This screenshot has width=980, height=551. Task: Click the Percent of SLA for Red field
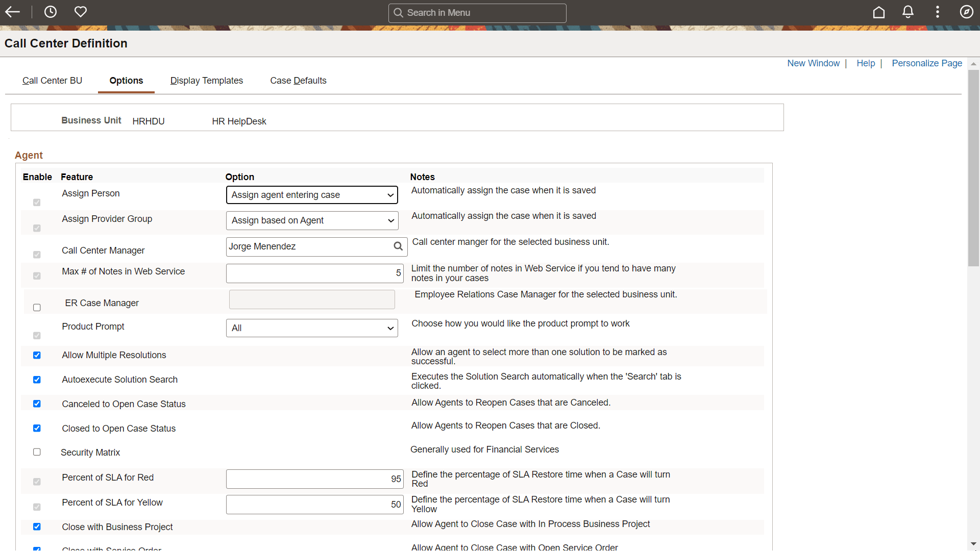[314, 479]
